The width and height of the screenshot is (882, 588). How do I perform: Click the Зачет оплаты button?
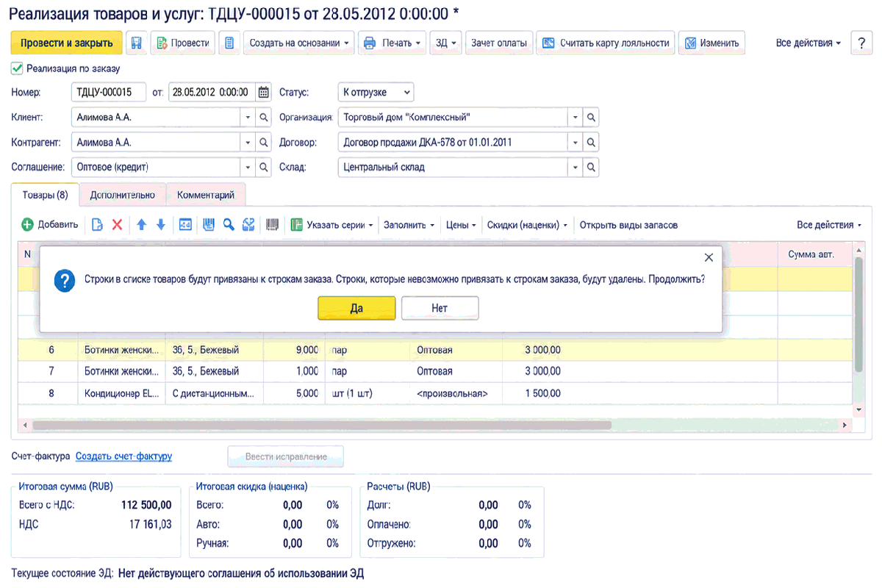(x=499, y=43)
